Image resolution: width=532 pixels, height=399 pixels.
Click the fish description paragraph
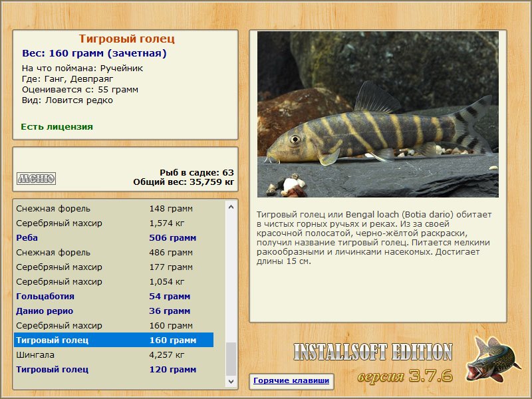tap(374, 238)
